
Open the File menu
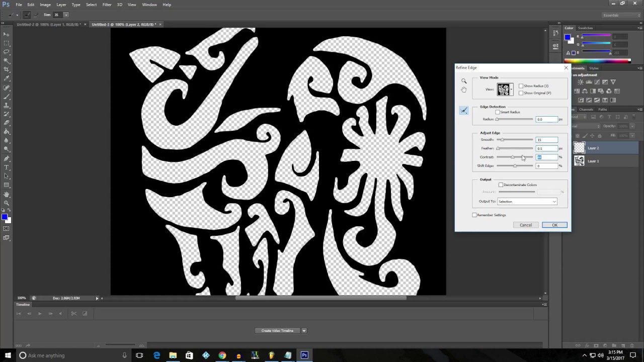19,5
